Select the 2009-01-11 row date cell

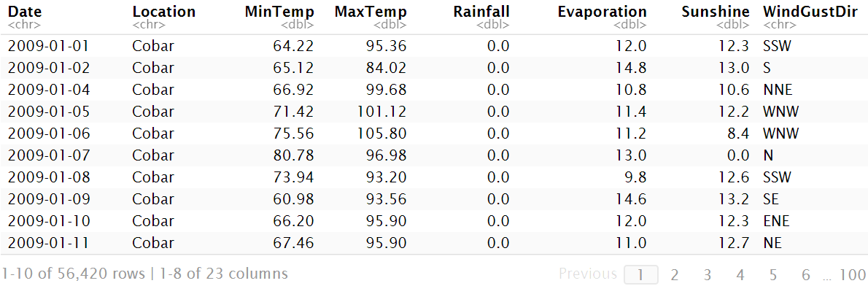coord(48,243)
